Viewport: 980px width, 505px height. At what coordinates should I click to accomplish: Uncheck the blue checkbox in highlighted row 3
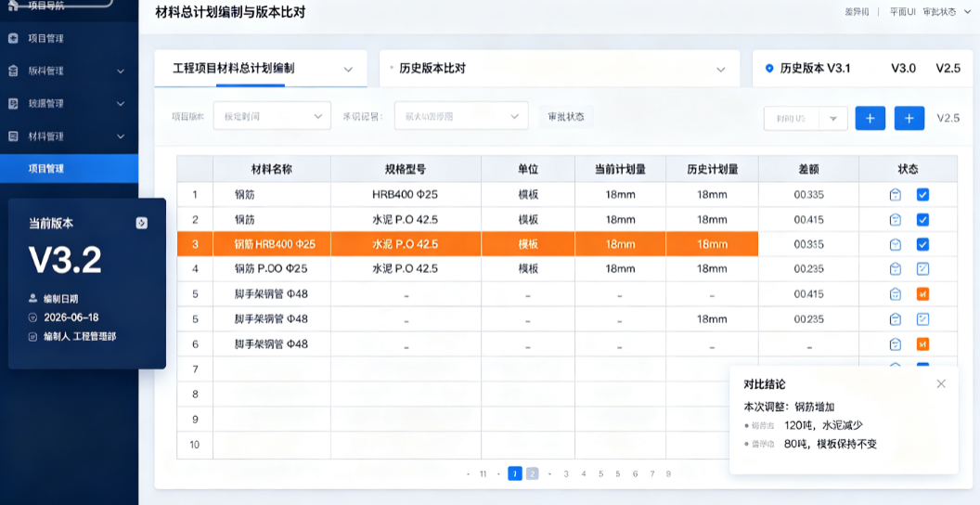pyautogui.click(x=922, y=244)
